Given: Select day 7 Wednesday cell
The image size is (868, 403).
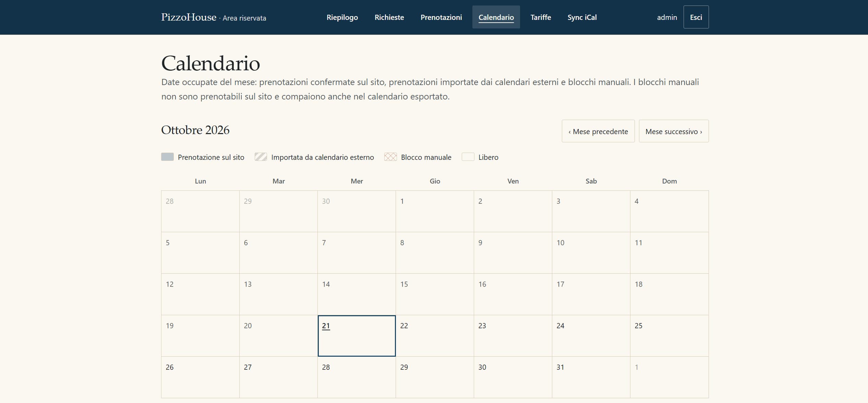Looking at the screenshot, I should 357,253.
